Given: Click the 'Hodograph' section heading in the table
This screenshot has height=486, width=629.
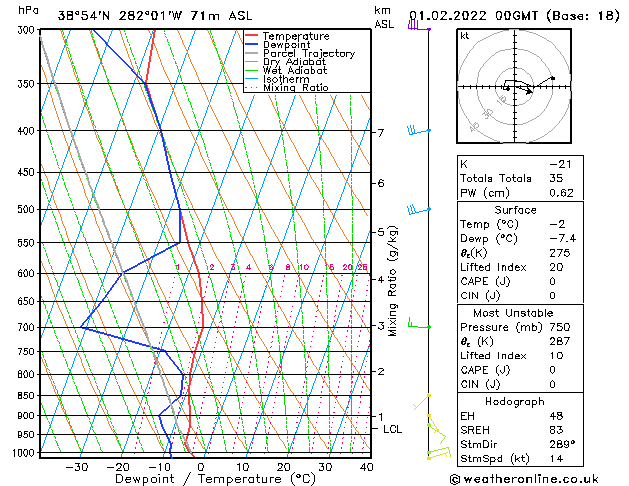Looking at the screenshot, I should (515, 400).
